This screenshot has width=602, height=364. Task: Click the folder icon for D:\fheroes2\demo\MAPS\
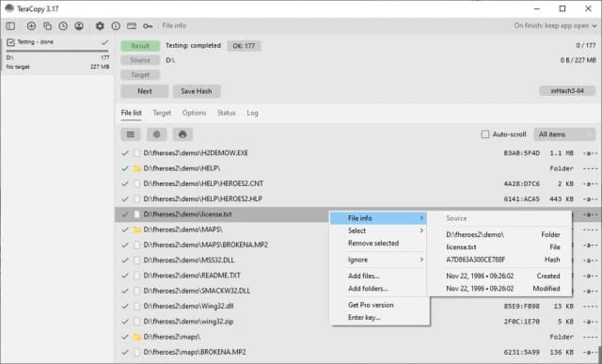[x=136, y=229]
